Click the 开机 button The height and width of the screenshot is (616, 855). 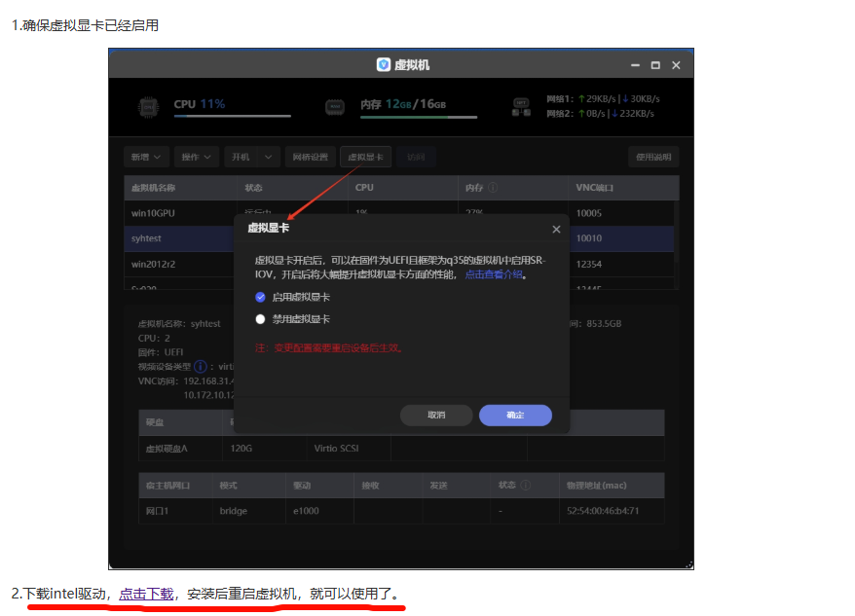[241, 157]
